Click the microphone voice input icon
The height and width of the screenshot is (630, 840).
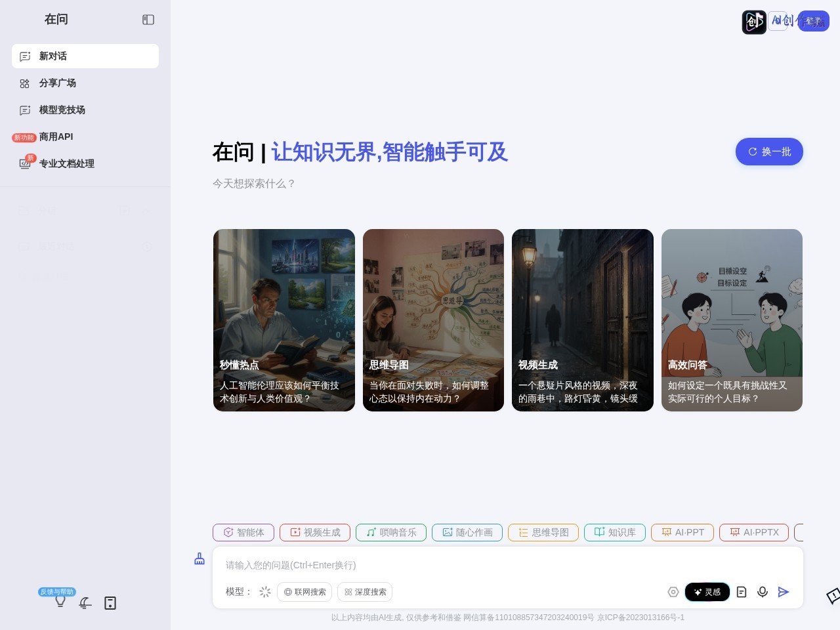coord(763,592)
